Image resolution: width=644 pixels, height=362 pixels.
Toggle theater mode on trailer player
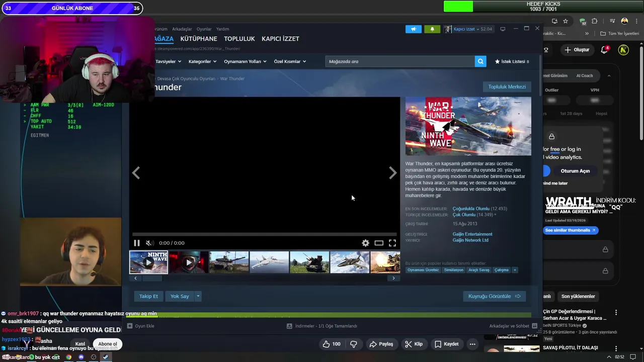click(x=379, y=243)
